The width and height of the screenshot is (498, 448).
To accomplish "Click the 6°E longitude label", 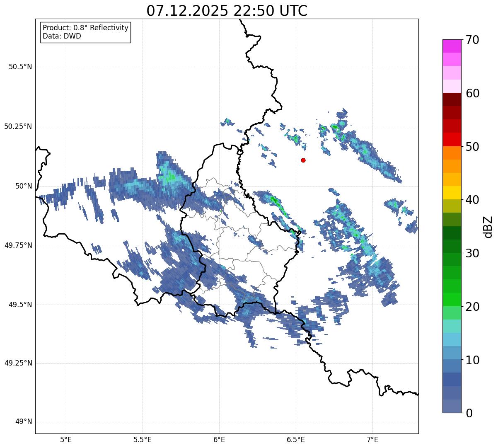I will tap(219, 439).
